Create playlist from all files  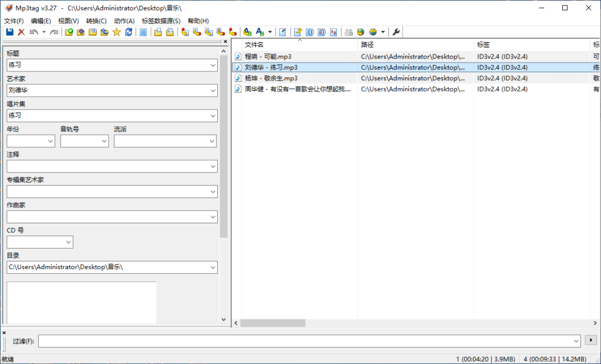pos(158,32)
